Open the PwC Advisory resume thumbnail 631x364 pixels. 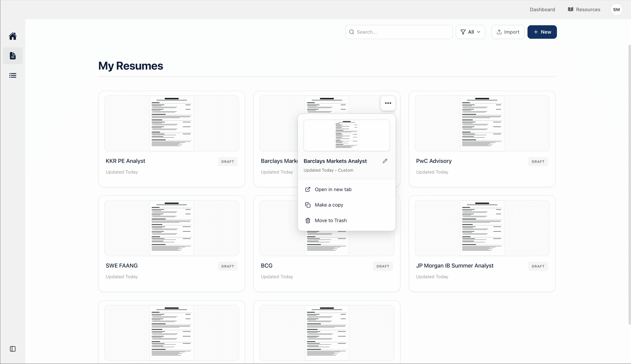pos(482,123)
